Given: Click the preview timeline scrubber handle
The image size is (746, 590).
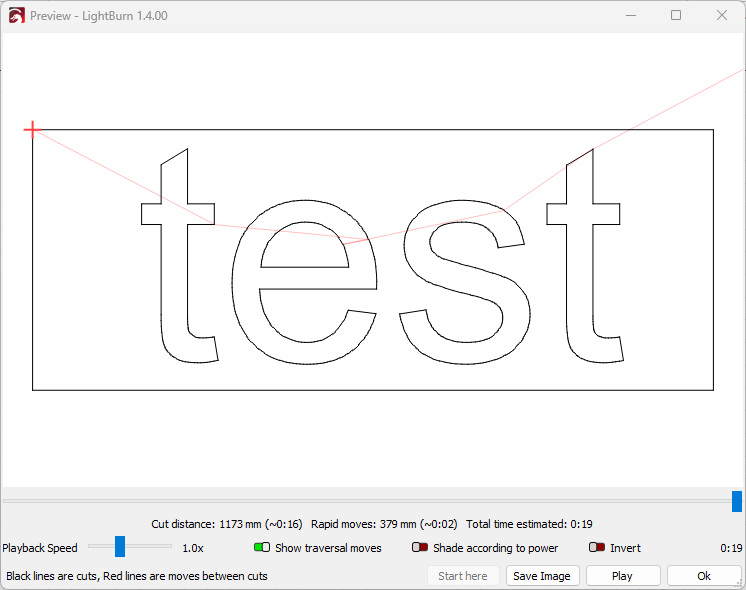Looking at the screenshot, I should click(736, 502).
